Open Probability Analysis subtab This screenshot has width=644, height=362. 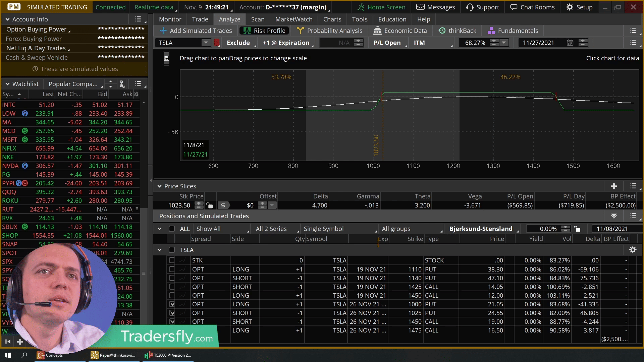[x=329, y=31]
